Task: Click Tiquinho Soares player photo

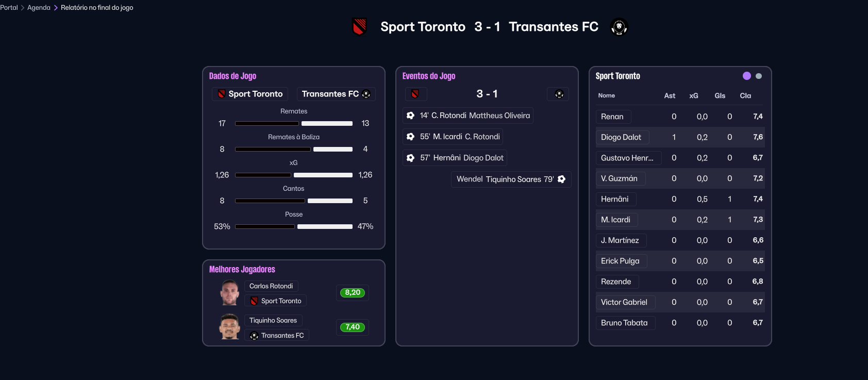Action: pyautogui.click(x=229, y=327)
